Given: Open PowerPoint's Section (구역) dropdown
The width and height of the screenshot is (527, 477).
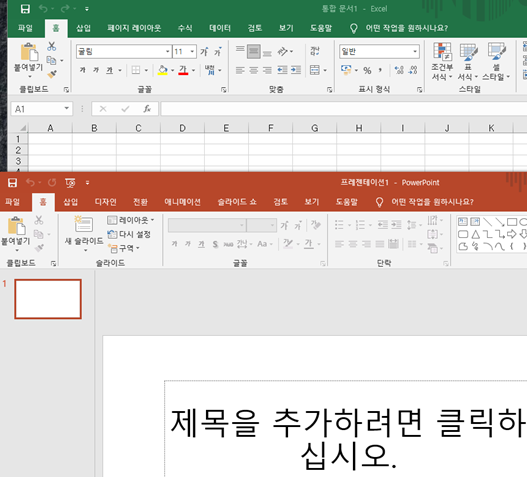Looking at the screenshot, I should tap(124, 248).
